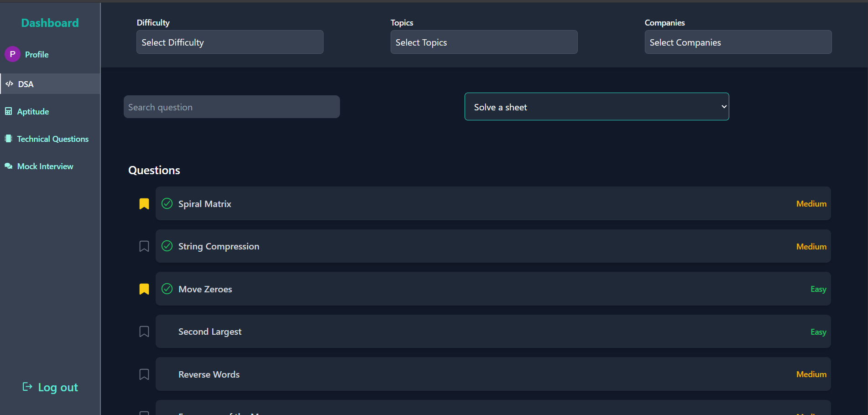Click the purple Profile avatar icon

(12, 54)
